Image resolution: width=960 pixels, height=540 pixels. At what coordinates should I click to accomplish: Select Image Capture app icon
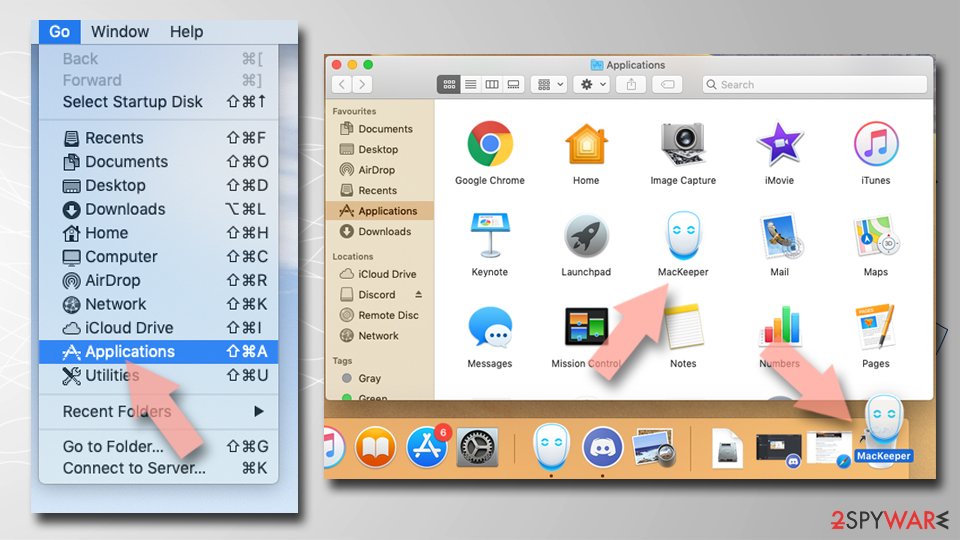pyautogui.click(x=683, y=144)
